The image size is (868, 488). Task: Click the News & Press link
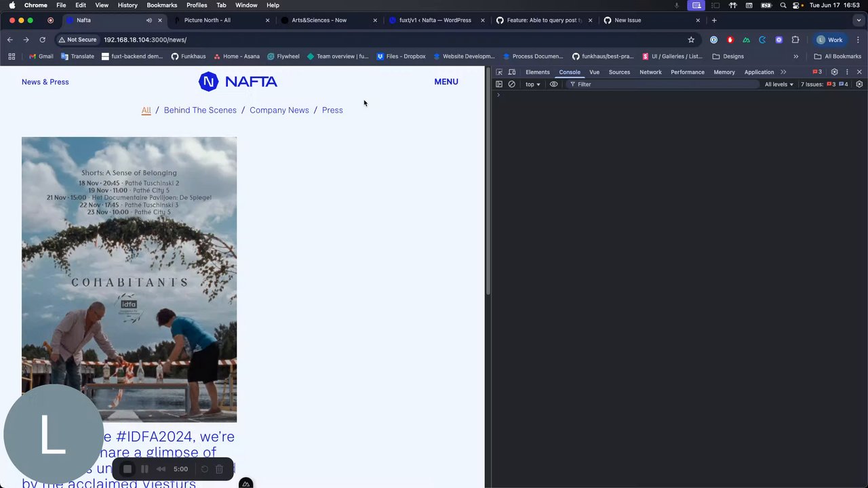pyautogui.click(x=45, y=82)
